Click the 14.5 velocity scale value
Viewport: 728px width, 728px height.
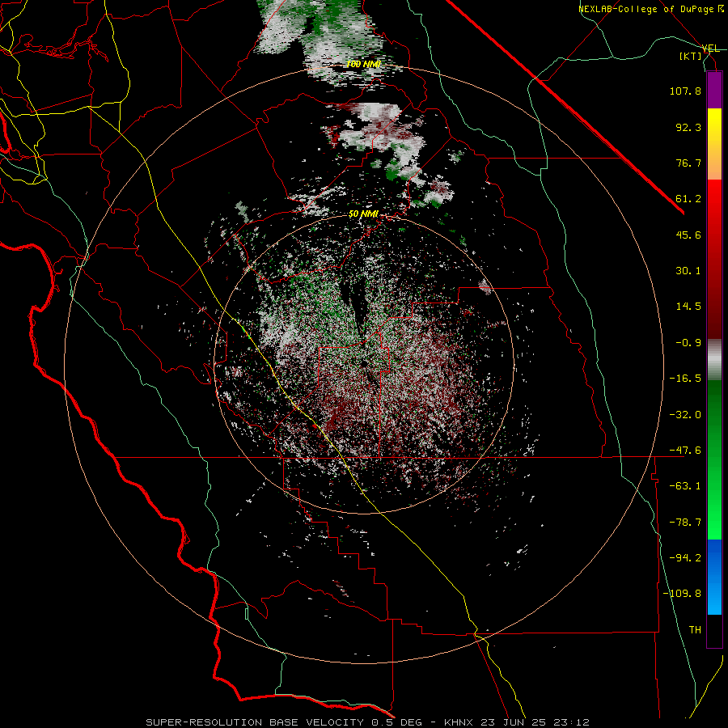point(688,307)
